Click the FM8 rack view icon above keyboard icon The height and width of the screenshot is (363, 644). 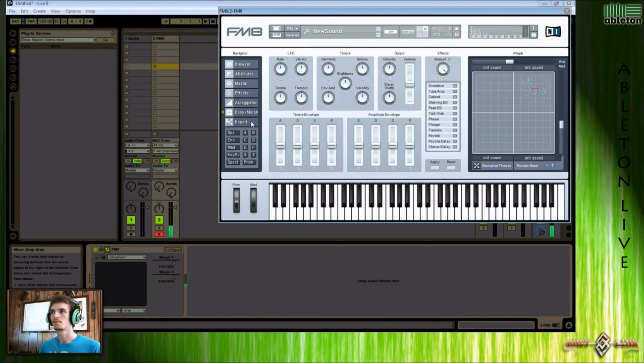coord(277,28)
